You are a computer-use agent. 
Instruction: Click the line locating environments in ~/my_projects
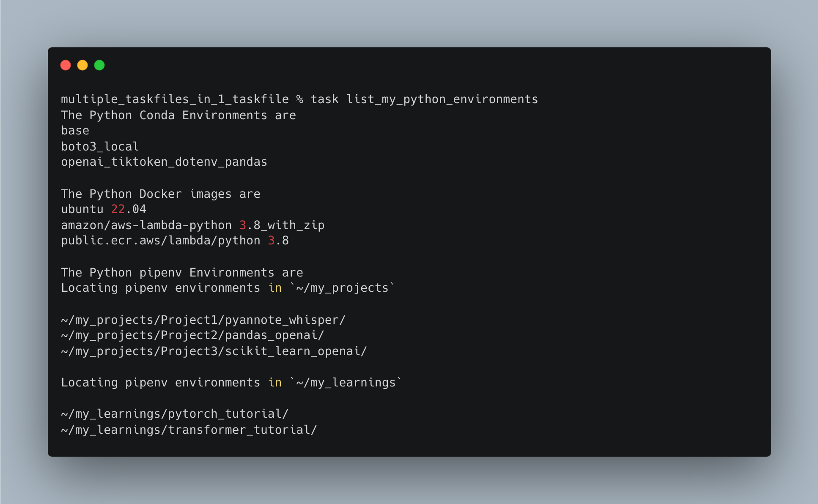click(228, 288)
